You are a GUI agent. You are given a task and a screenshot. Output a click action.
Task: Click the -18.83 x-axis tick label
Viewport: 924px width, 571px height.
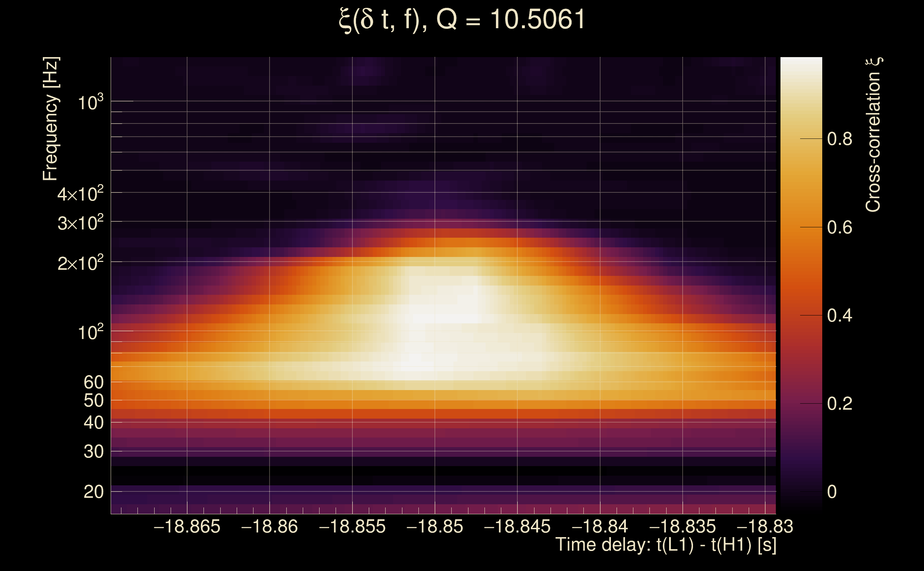765,526
